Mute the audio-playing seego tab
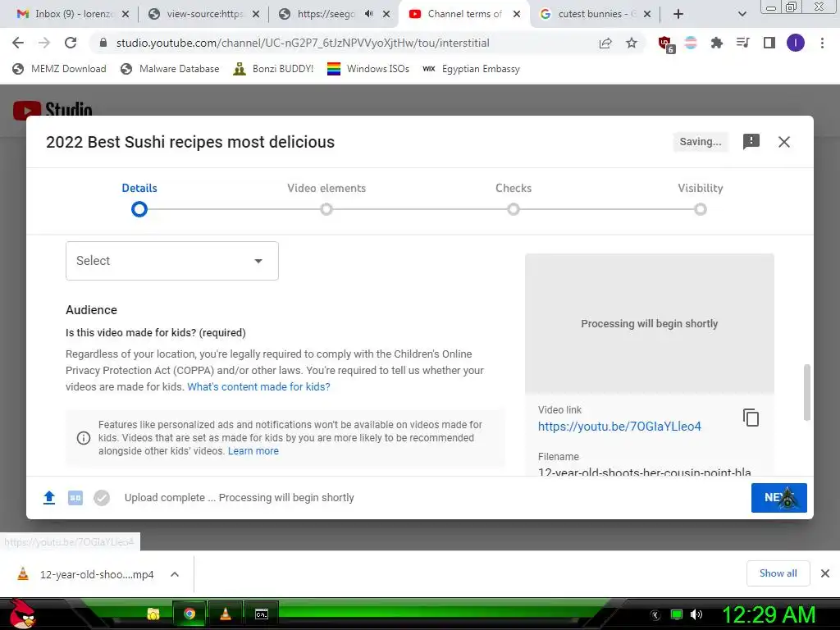 pyautogui.click(x=368, y=14)
